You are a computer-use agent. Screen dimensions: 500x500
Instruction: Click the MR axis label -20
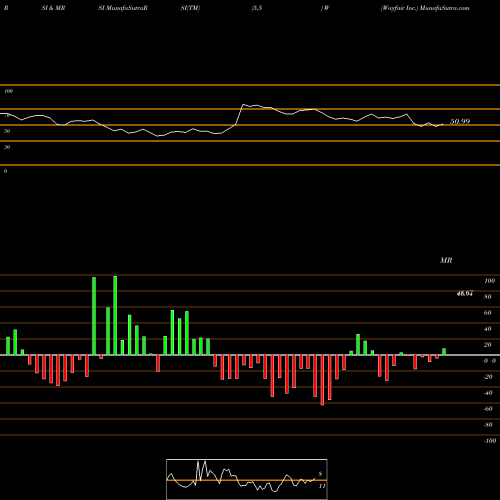(488, 377)
